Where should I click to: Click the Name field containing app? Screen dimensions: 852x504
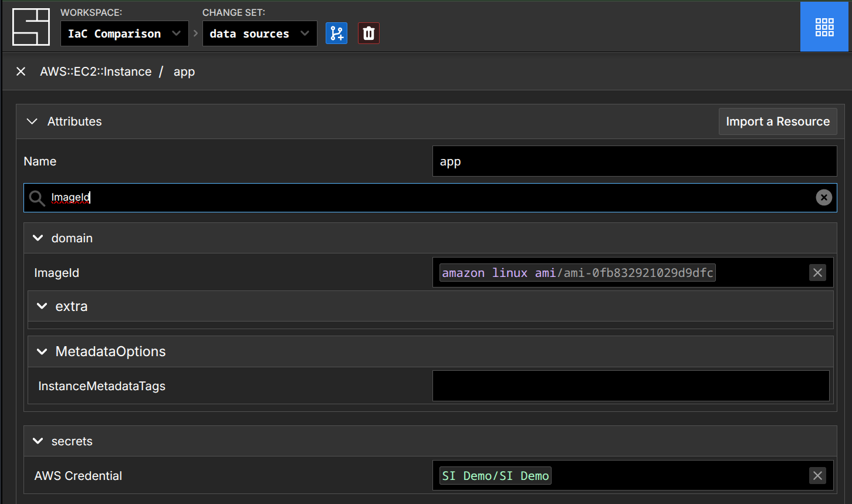(634, 161)
